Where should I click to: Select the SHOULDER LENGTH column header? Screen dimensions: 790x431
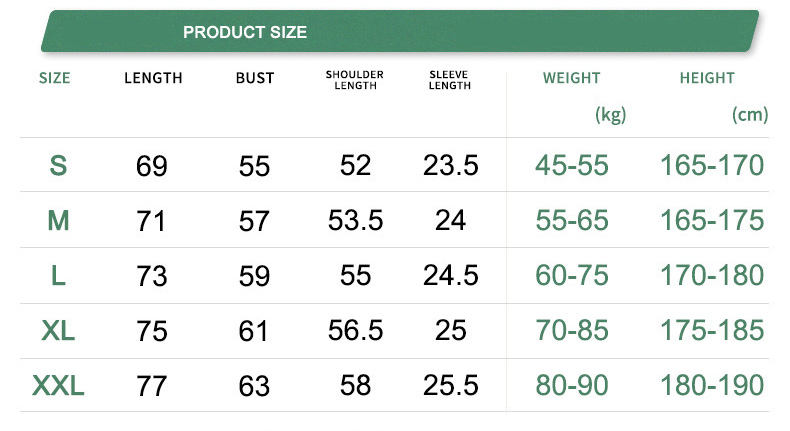point(355,80)
